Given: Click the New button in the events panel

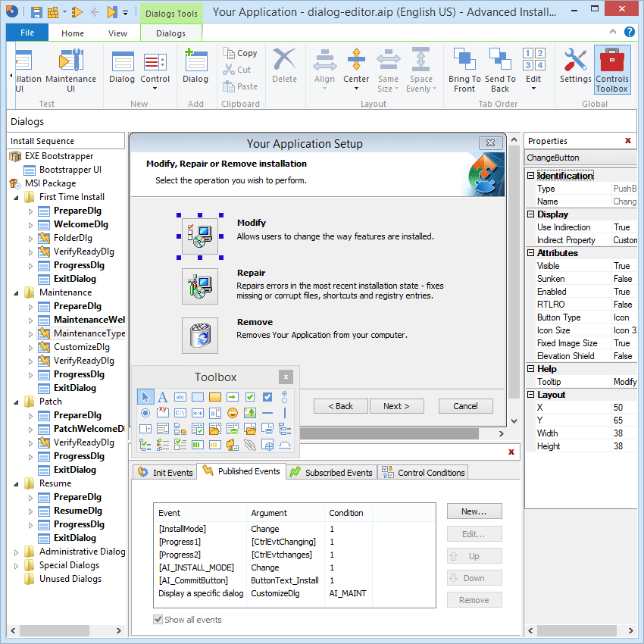Looking at the screenshot, I should click(474, 511).
